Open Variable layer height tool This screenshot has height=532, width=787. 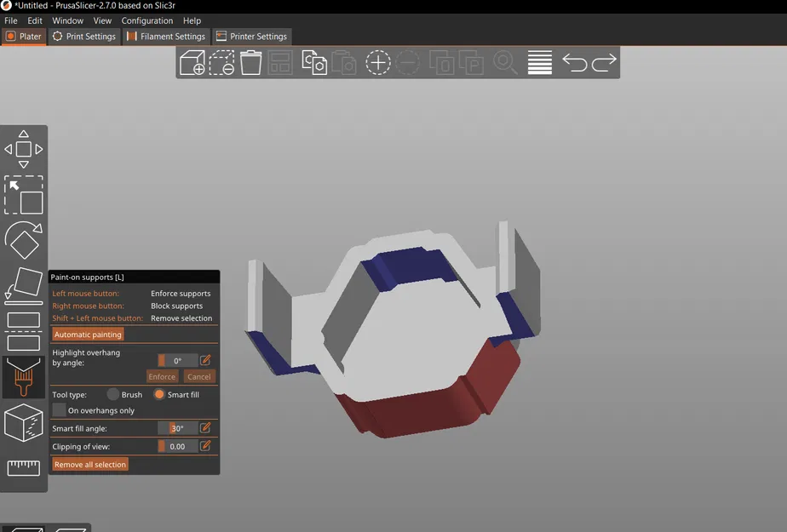pyautogui.click(x=540, y=63)
